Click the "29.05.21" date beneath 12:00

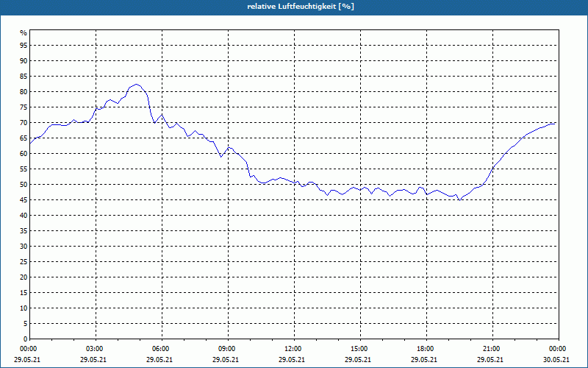pyautogui.click(x=291, y=359)
